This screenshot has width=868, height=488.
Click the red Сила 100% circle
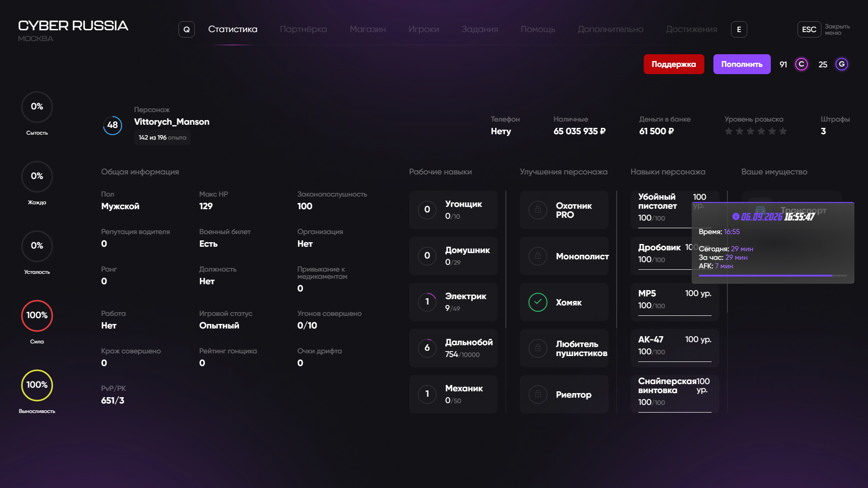tap(37, 315)
